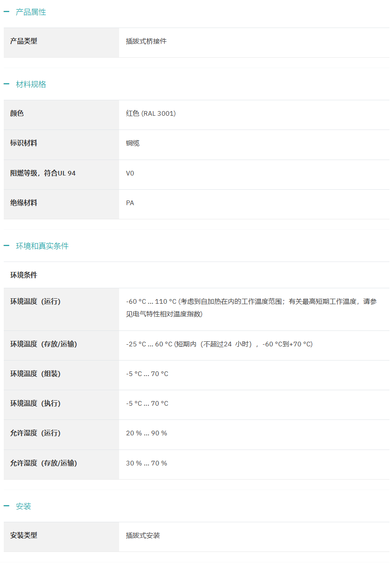Select the 标识材料 row label

click(x=24, y=143)
